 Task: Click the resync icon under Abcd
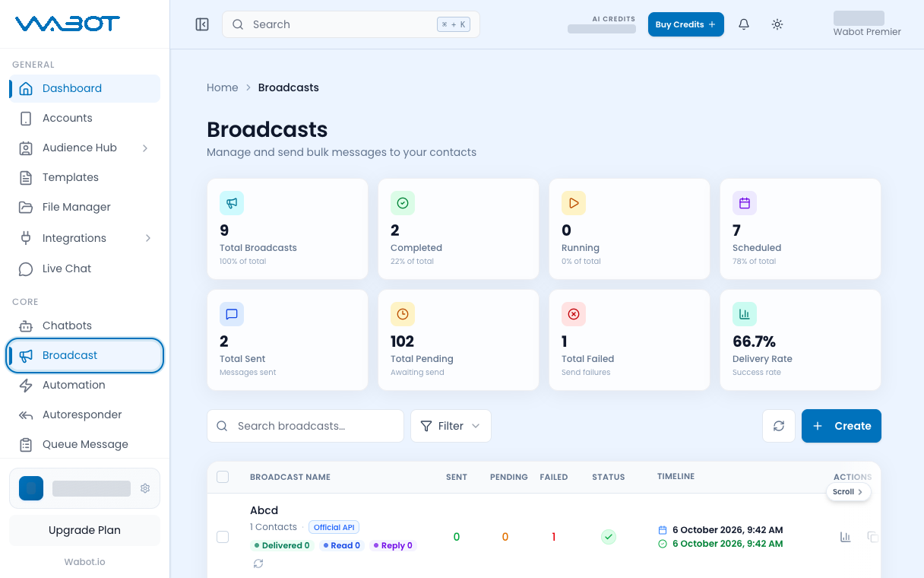[x=258, y=564]
